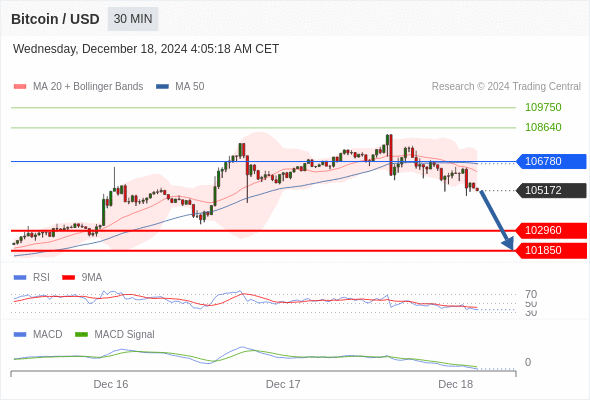Click the Research © 2024 Trading Central credit
This screenshot has width=590, height=400.
pos(506,87)
